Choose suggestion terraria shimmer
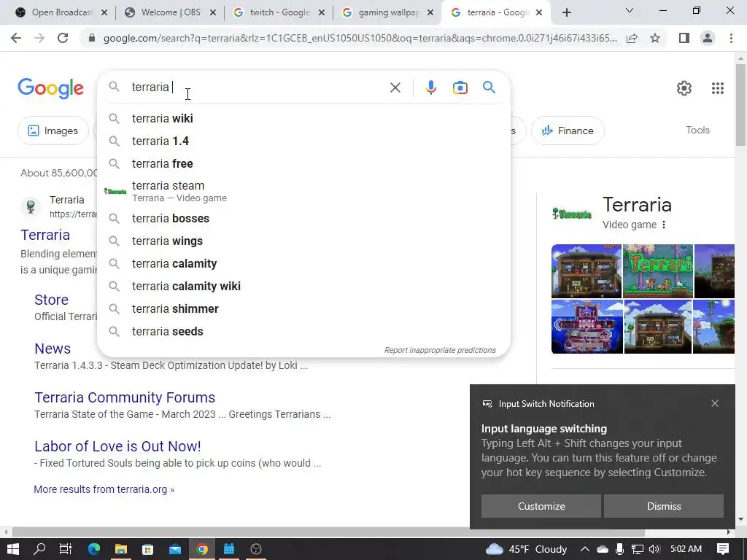The image size is (747, 560). [303, 308]
